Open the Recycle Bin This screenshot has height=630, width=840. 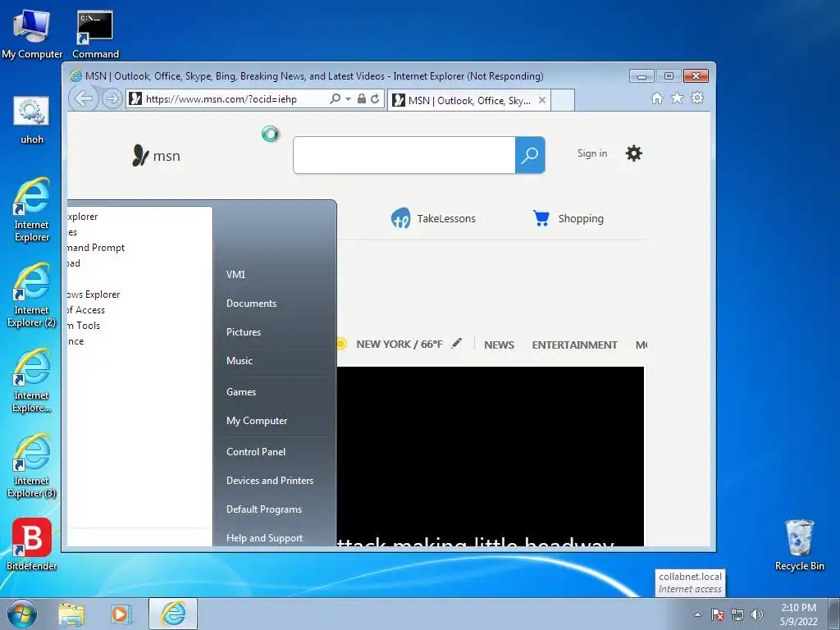(799, 545)
